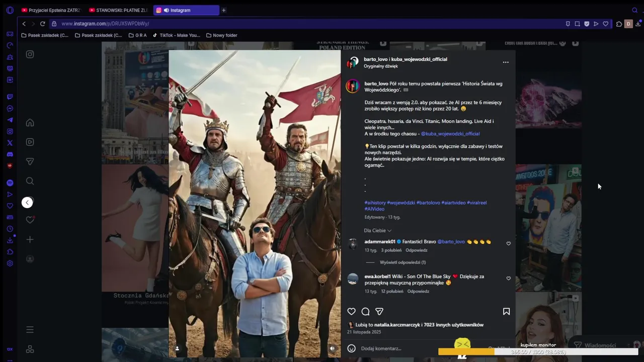This screenshot has height=362, width=644.
Task: Open kuba_wojewodzki_official in post header
Action: pos(419,59)
